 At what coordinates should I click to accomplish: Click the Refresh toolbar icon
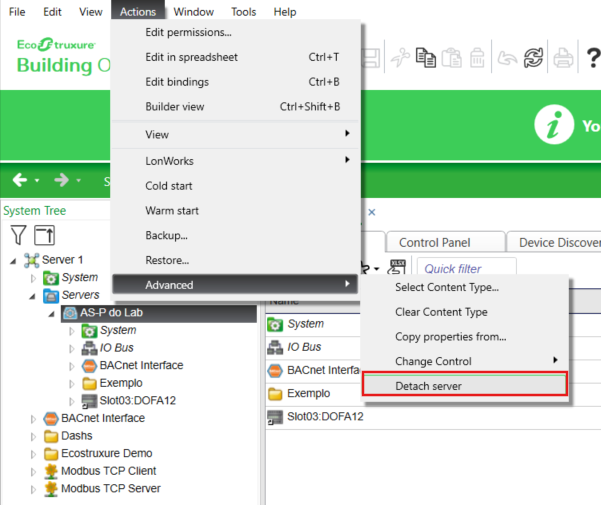click(534, 58)
